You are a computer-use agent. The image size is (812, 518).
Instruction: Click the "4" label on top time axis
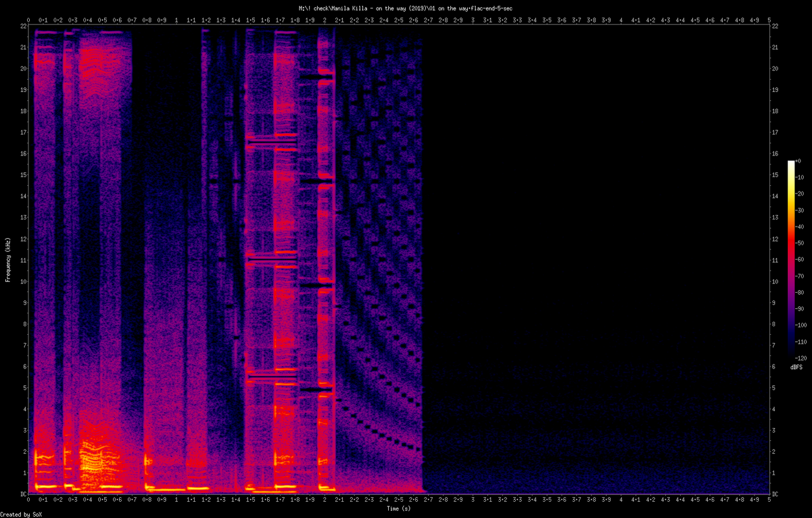pos(621,20)
